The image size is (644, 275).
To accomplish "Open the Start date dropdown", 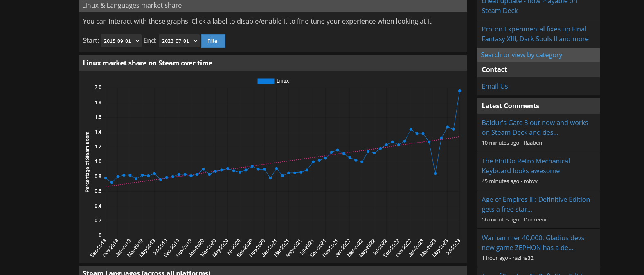I will (x=121, y=41).
